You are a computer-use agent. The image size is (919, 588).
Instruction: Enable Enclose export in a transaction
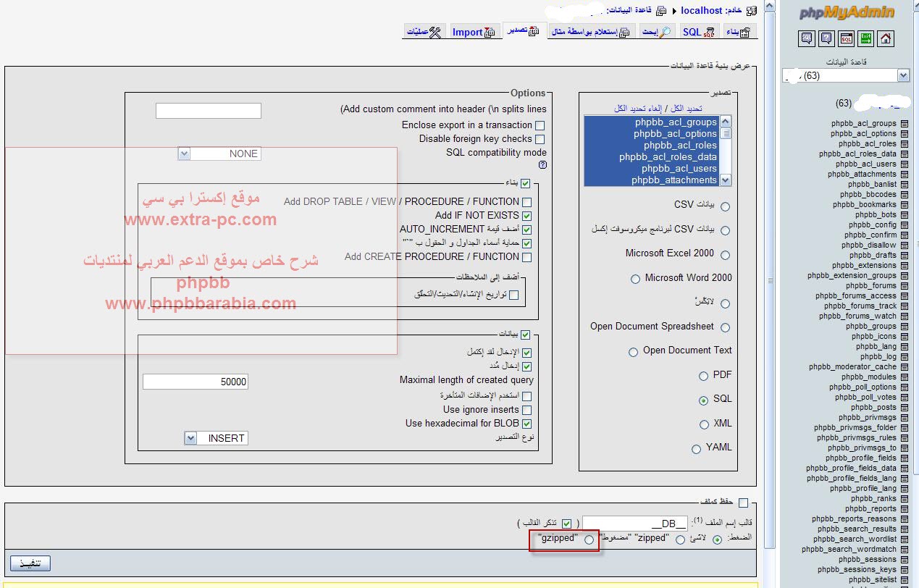click(x=540, y=126)
